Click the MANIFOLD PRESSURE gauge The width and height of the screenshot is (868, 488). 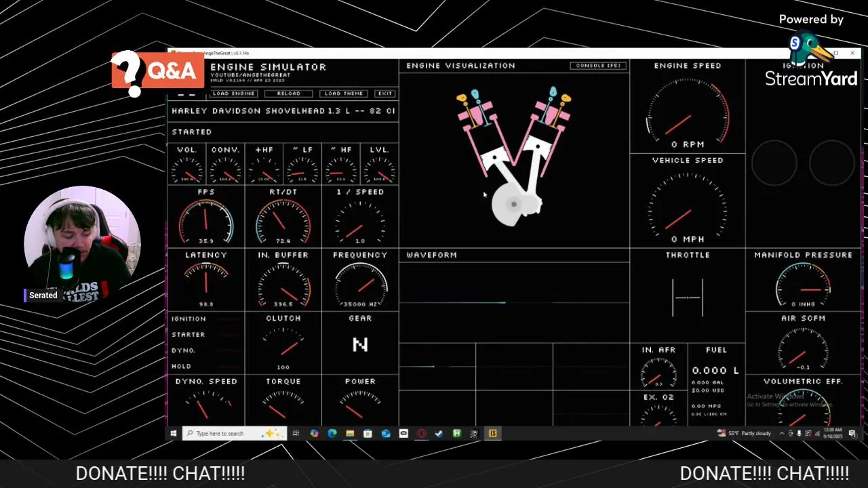click(x=803, y=285)
